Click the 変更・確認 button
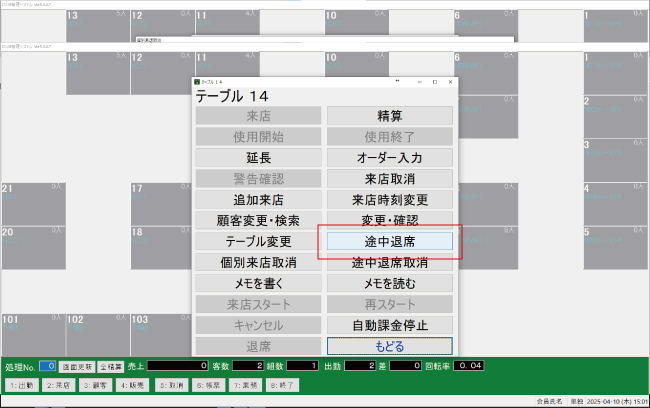Viewport: 650px width, 408px height. pyautogui.click(x=390, y=220)
